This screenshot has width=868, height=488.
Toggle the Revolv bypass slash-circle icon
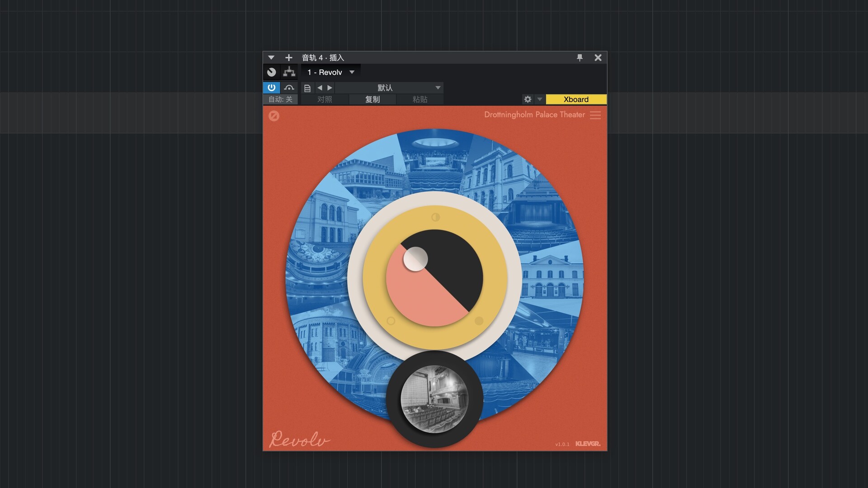pyautogui.click(x=274, y=116)
